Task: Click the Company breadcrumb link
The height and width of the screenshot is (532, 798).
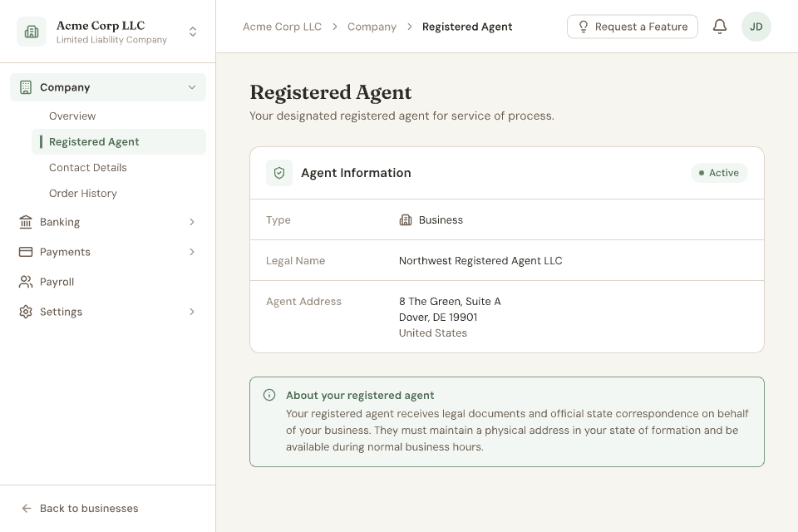Action: [x=372, y=27]
